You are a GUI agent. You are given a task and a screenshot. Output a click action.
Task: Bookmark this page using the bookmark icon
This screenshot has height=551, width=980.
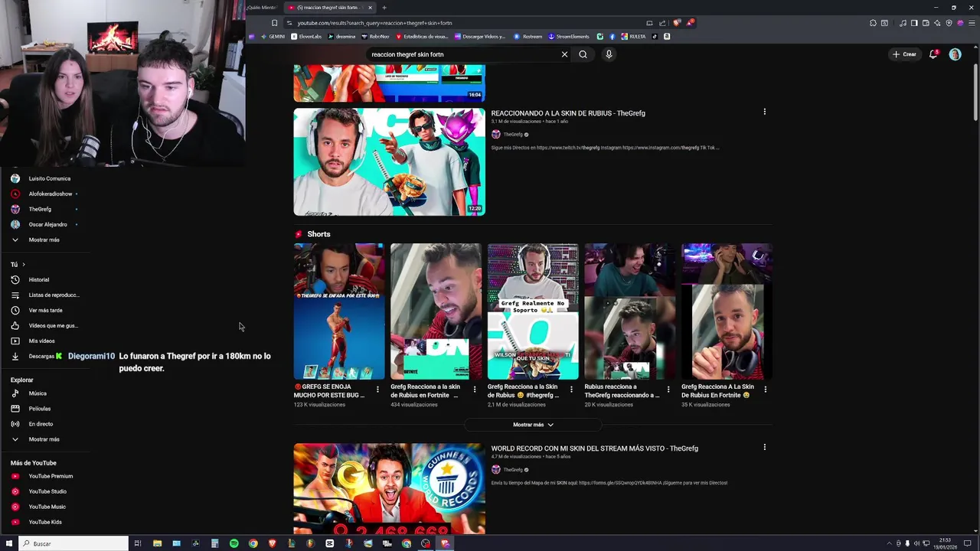click(x=274, y=23)
